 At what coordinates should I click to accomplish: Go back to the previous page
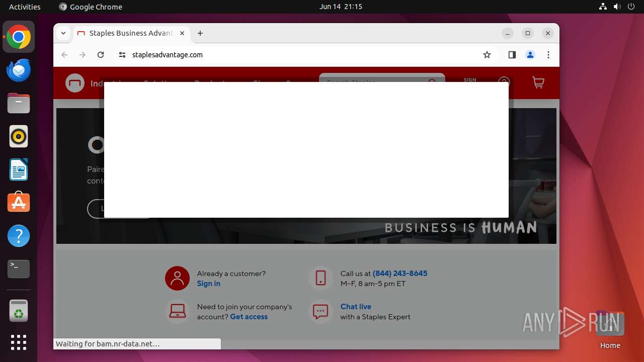tap(64, 55)
